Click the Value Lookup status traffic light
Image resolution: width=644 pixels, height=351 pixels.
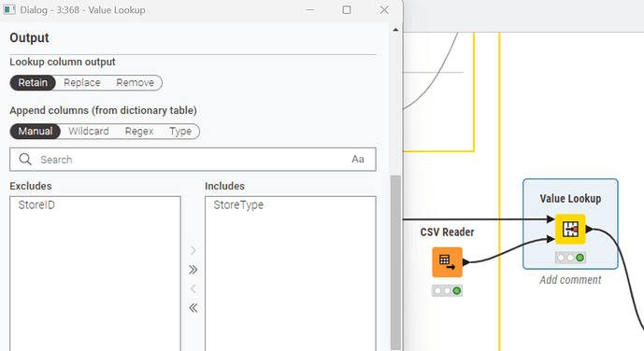pyautogui.click(x=570, y=258)
